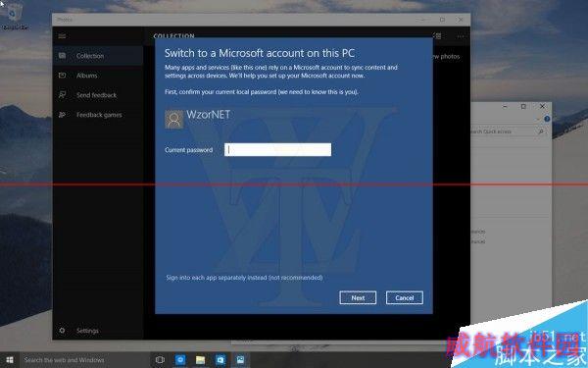The height and width of the screenshot is (368, 588).
Task: Open Settings in the Photos sidebar
Action: pos(97,331)
